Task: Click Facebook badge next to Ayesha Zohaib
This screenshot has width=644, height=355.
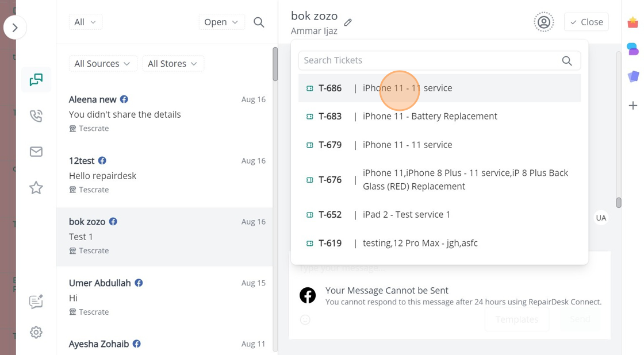Action: (x=137, y=344)
